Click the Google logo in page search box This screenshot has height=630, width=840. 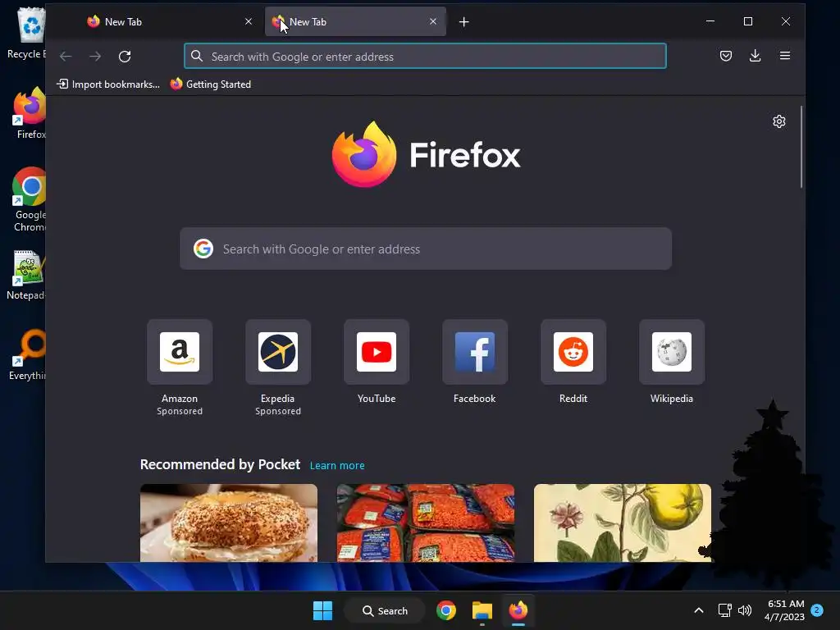203,249
